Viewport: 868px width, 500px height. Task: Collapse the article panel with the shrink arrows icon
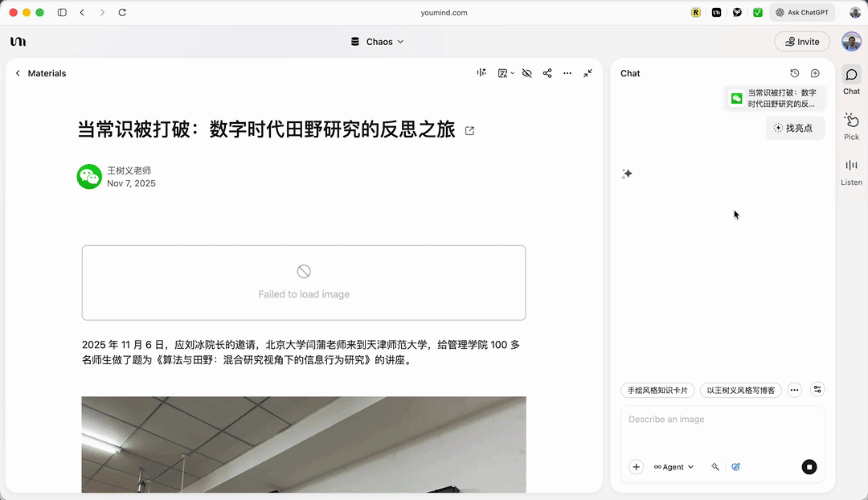(x=588, y=73)
